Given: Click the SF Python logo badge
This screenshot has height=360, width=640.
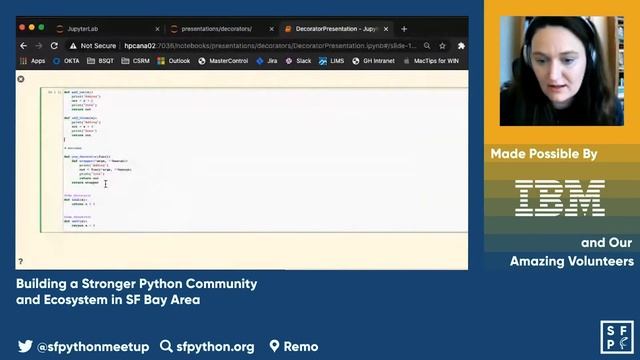Looking at the screenshot, I should tap(617, 337).
